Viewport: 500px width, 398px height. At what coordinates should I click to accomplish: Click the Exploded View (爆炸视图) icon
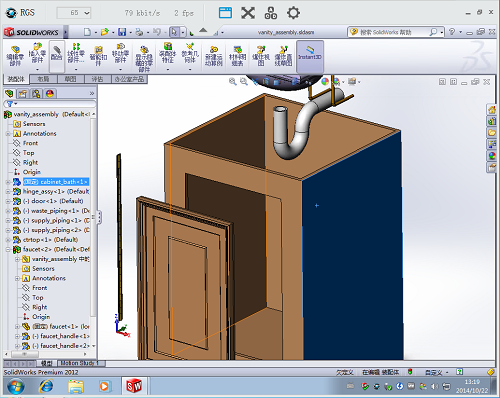point(260,56)
